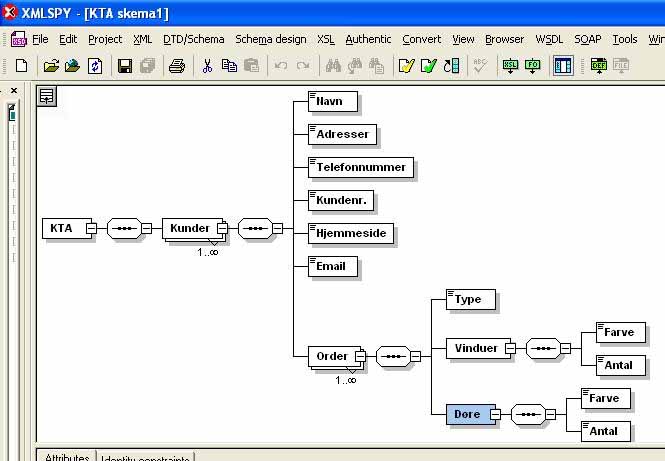The image size is (665, 461).
Task: Click the Validate green checkmark icon
Action: pyautogui.click(x=428, y=66)
